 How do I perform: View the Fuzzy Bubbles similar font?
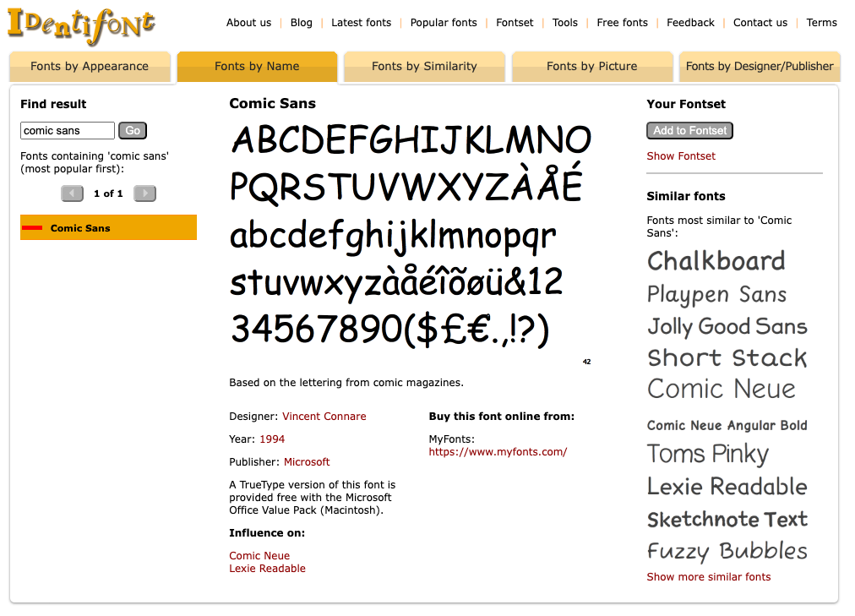727,551
